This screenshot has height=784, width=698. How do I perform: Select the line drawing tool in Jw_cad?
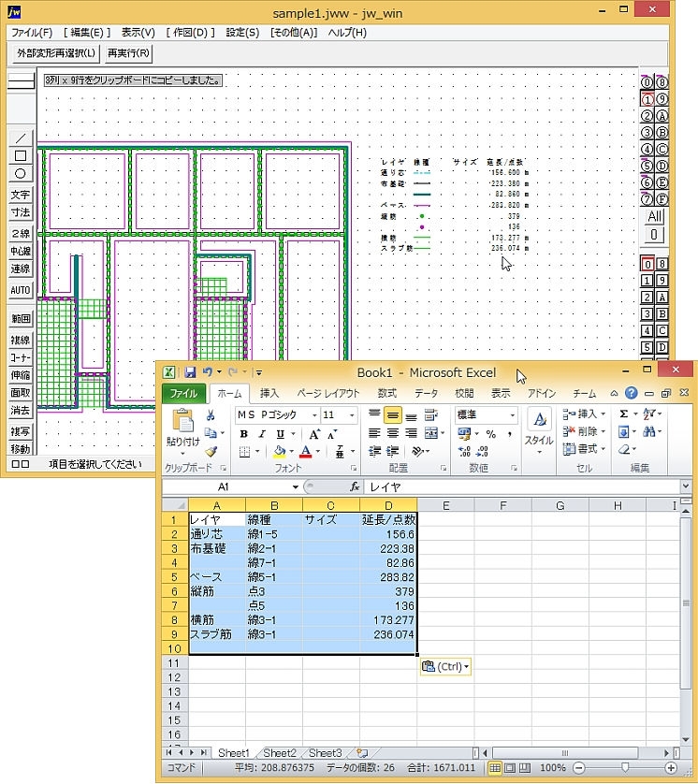20,138
